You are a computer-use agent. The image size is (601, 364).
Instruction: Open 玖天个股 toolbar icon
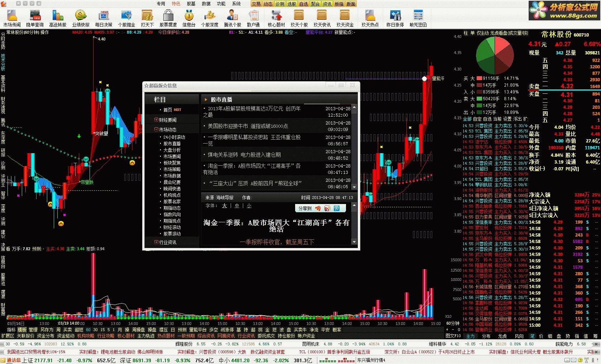(299, 18)
